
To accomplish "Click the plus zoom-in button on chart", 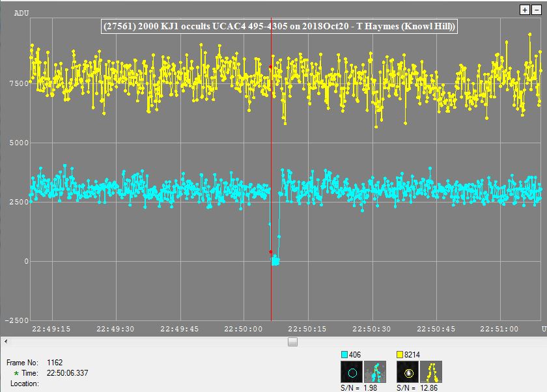I will click(x=526, y=10).
